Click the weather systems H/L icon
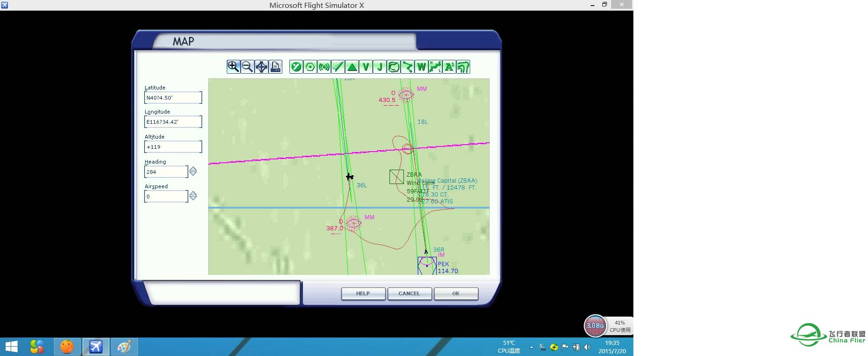Image resolution: width=868 pixels, height=356 pixels. 435,67
